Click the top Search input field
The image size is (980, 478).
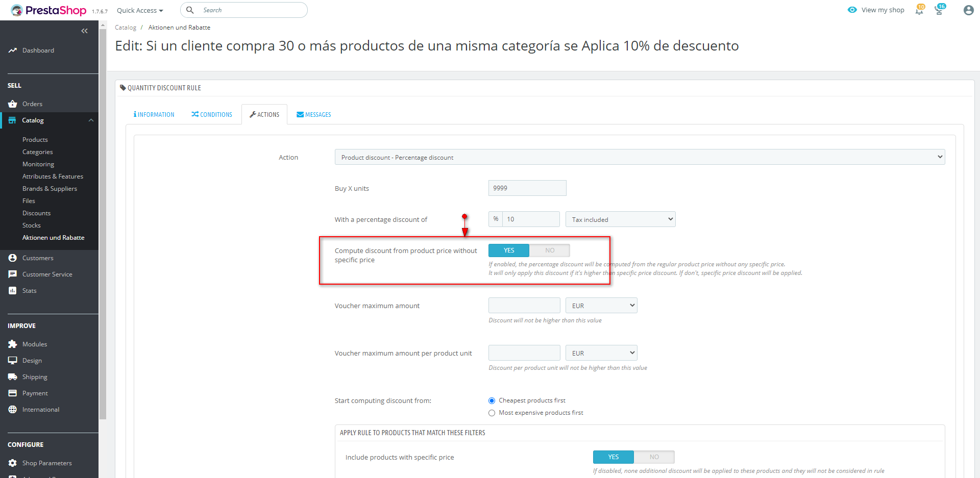pyautogui.click(x=244, y=10)
